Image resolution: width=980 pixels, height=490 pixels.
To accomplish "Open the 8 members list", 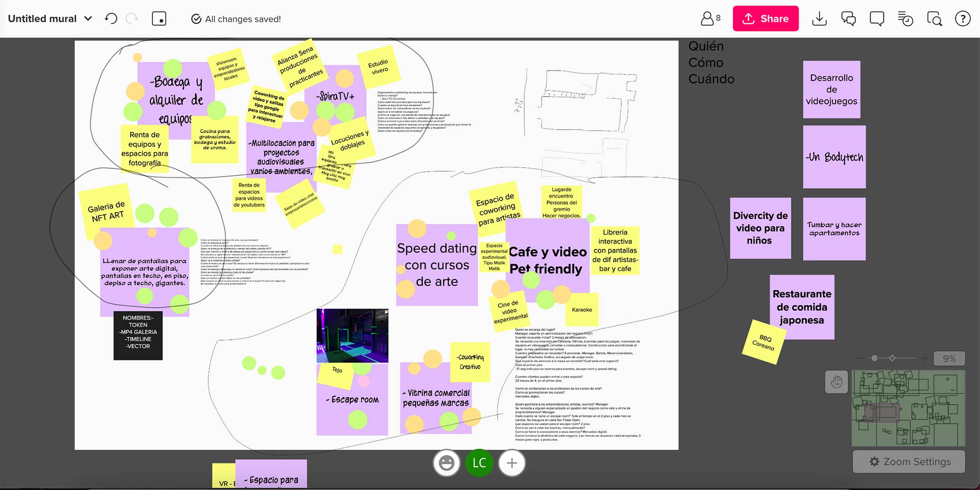I will click(x=710, y=19).
